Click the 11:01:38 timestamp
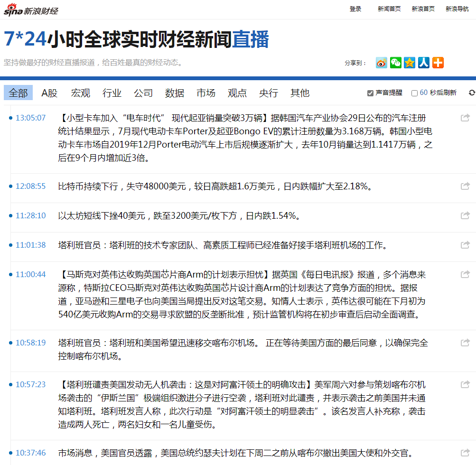 [30, 245]
